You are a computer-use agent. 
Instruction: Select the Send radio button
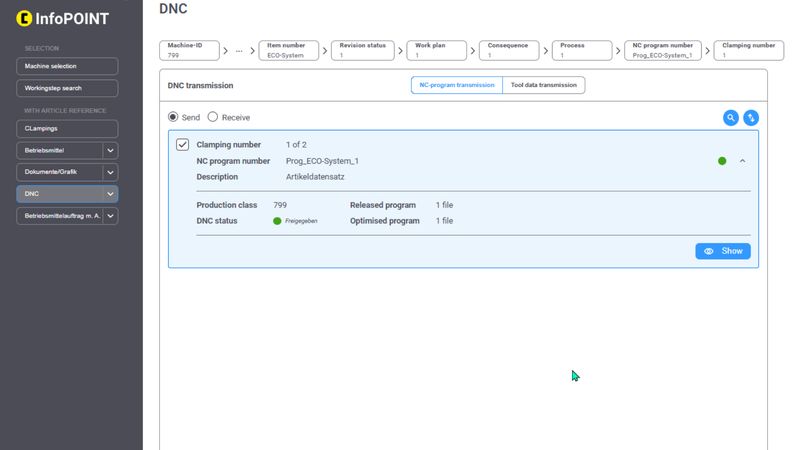(173, 117)
